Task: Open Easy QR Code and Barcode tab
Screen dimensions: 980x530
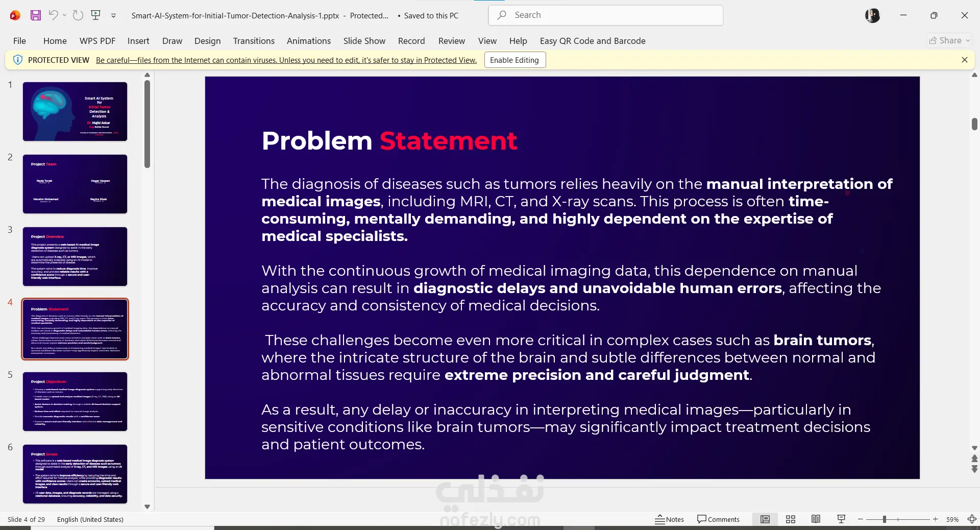Action: point(593,41)
